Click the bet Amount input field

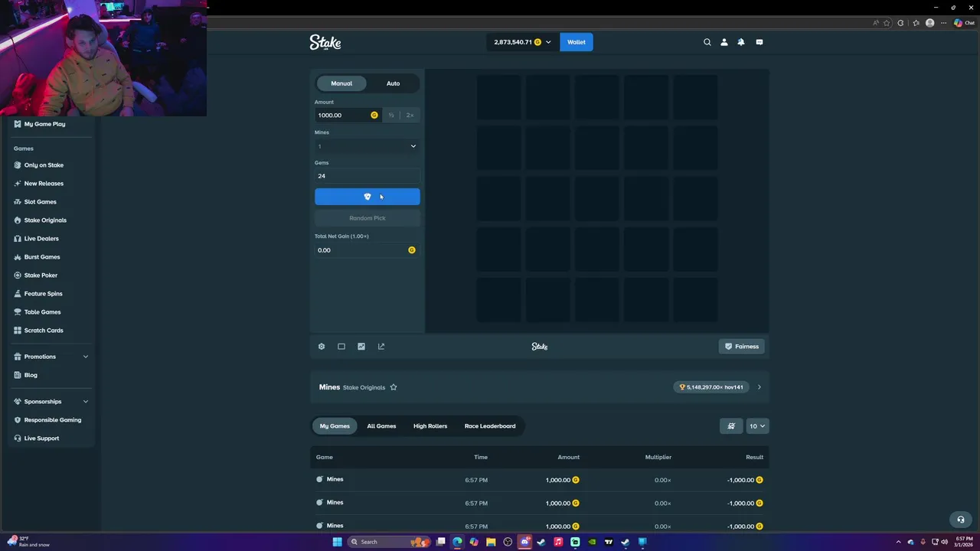tap(348, 116)
